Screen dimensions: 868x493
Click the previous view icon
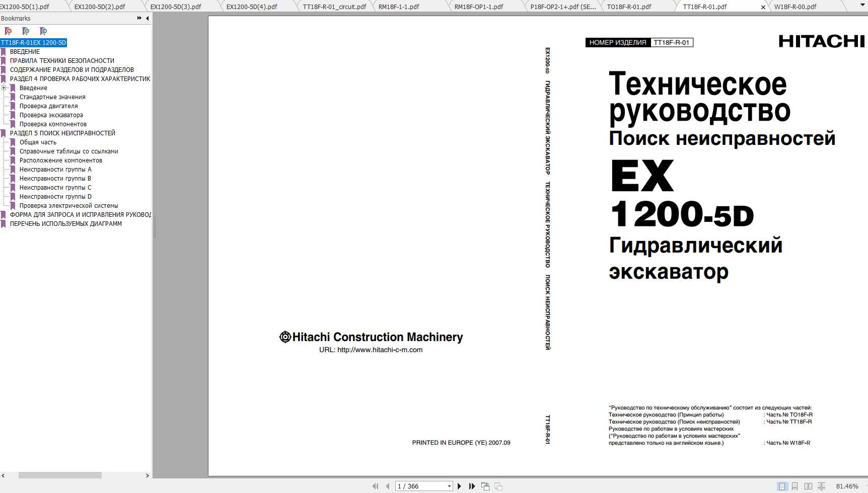tap(485, 486)
